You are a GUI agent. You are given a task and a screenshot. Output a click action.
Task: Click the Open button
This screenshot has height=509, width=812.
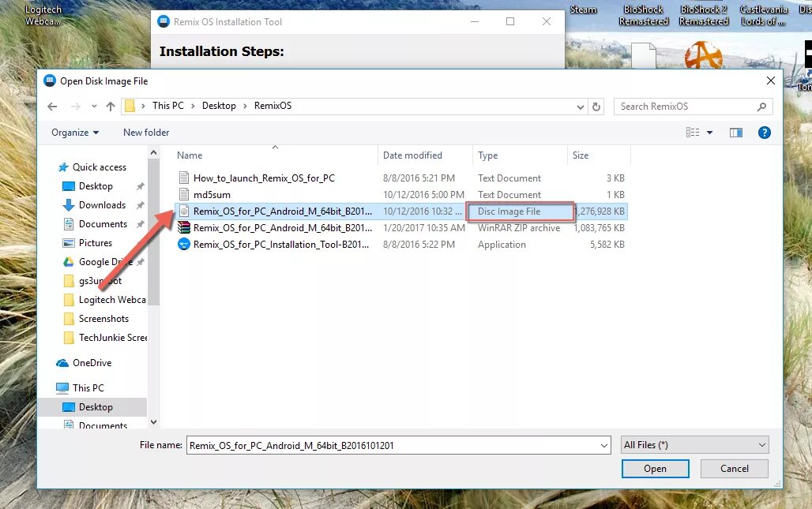point(655,469)
